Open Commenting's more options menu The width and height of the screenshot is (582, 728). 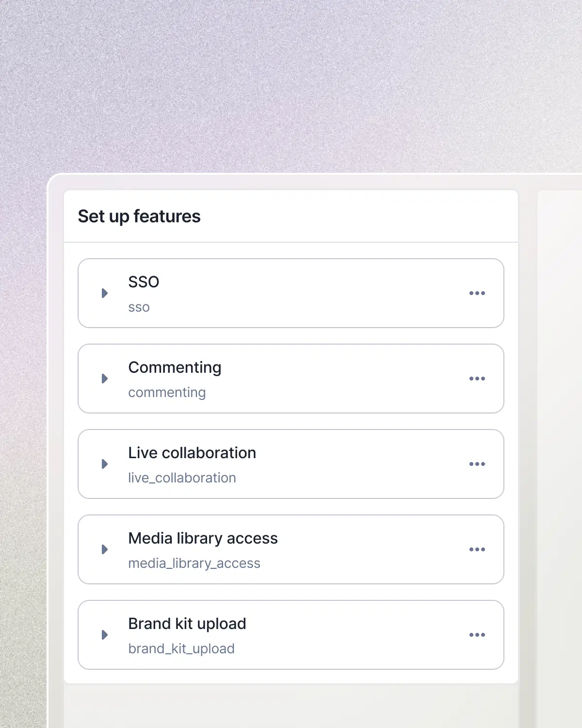coord(477,379)
